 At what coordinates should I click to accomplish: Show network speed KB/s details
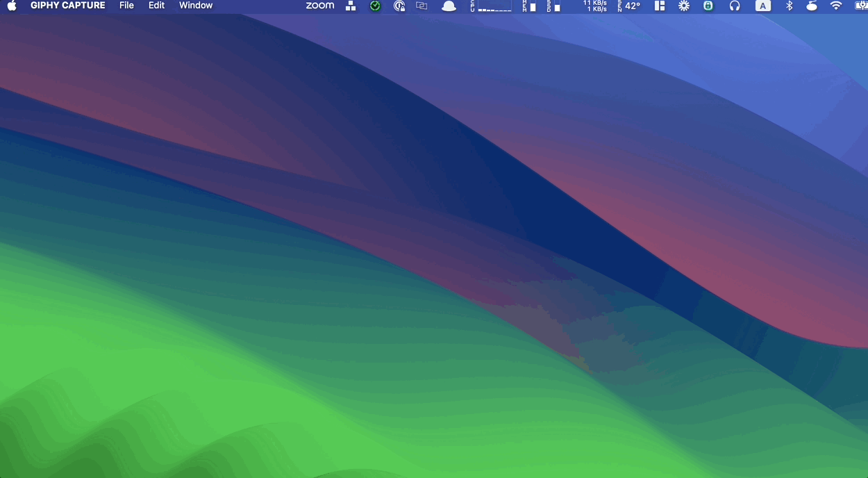[595, 6]
